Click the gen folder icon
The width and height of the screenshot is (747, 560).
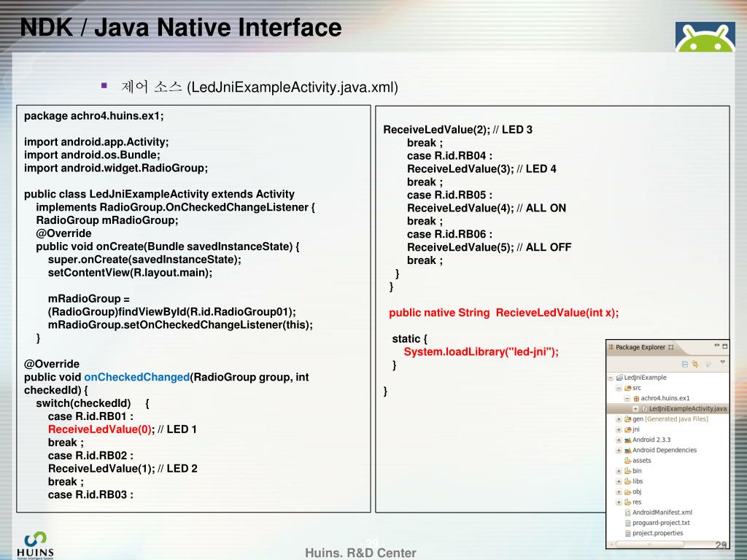tap(628, 419)
